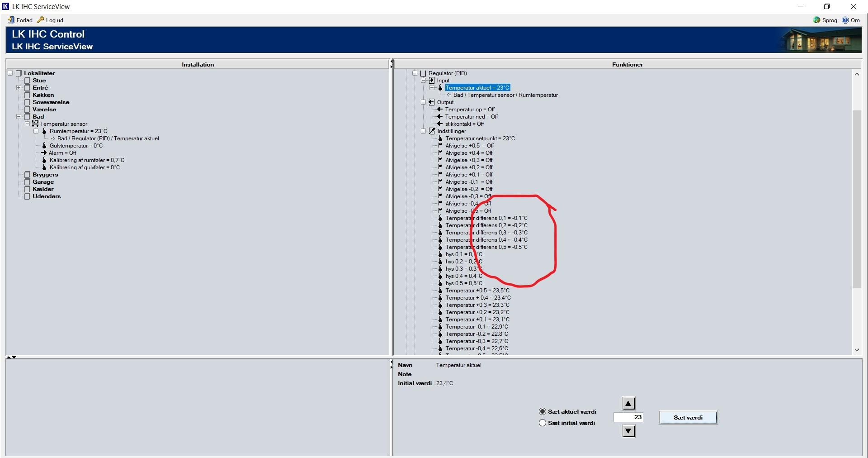The image size is (868, 458).
Task: Click the decrease value down arrow button
Action: 628,431
